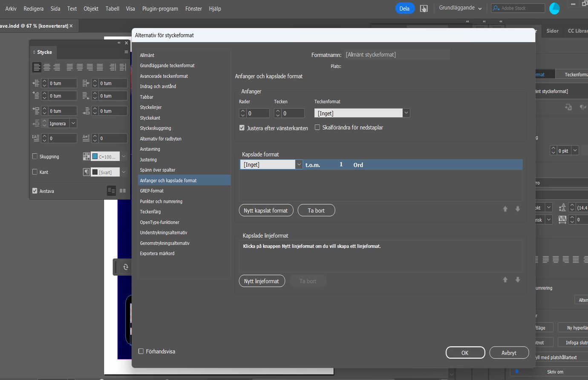Viewport: 588px width, 380px height.
Task: Select center align in Stycke panel
Action: [47, 67]
